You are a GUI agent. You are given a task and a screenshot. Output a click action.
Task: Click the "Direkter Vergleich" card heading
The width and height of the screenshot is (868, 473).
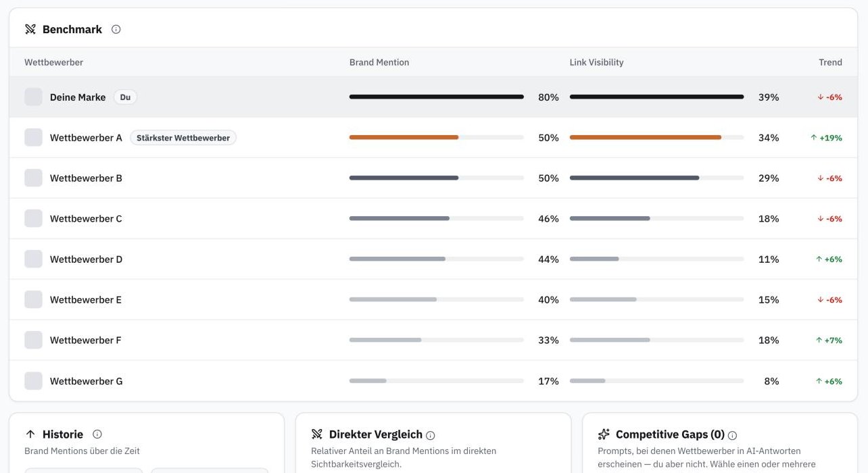[x=376, y=434]
